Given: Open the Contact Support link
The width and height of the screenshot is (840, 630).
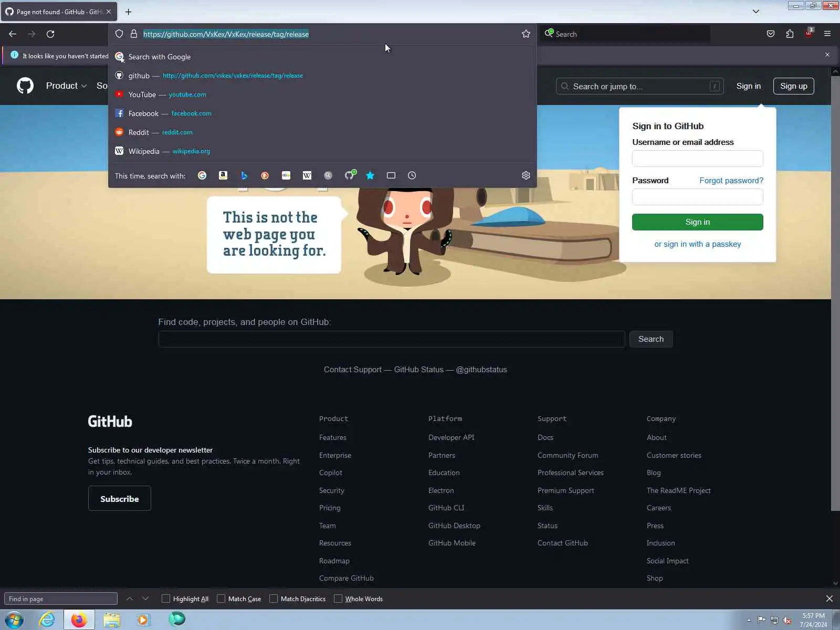Looking at the screenshot, I should (x=353, y=370).
